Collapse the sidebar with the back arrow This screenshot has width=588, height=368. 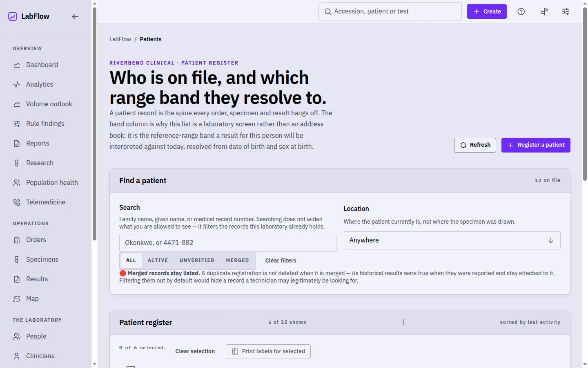75,16
